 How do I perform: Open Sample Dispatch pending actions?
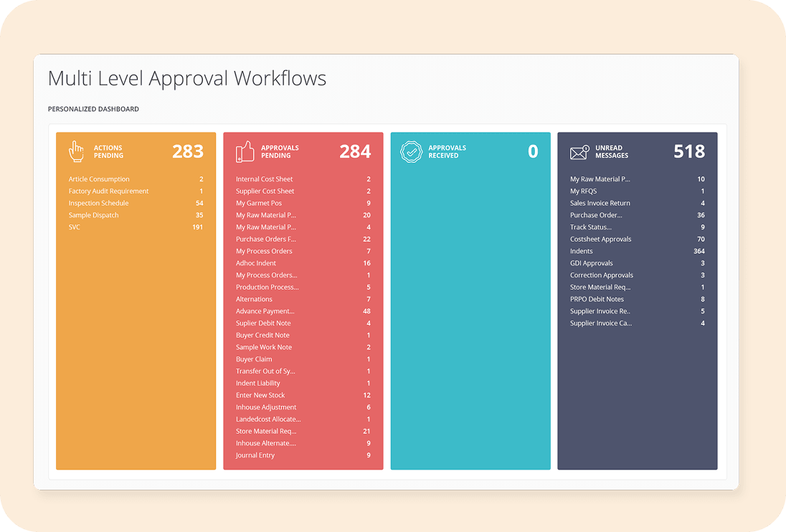93,215
